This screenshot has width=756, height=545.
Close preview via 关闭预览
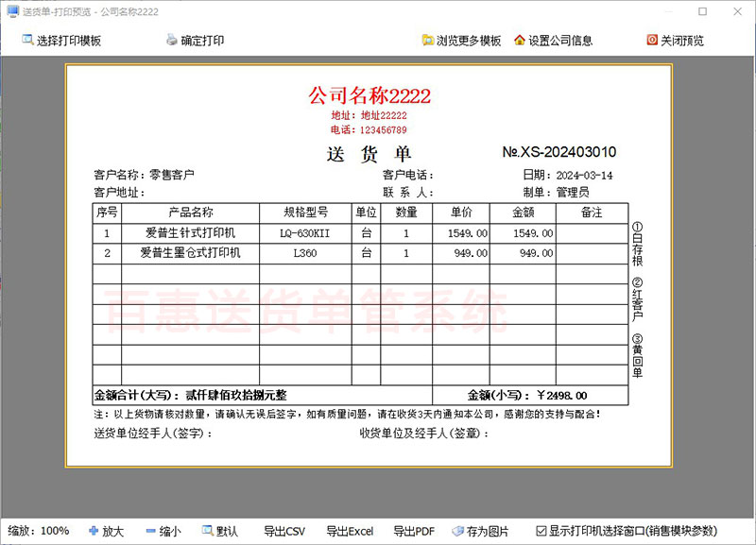pyautogui.click(x=675, y=41)
